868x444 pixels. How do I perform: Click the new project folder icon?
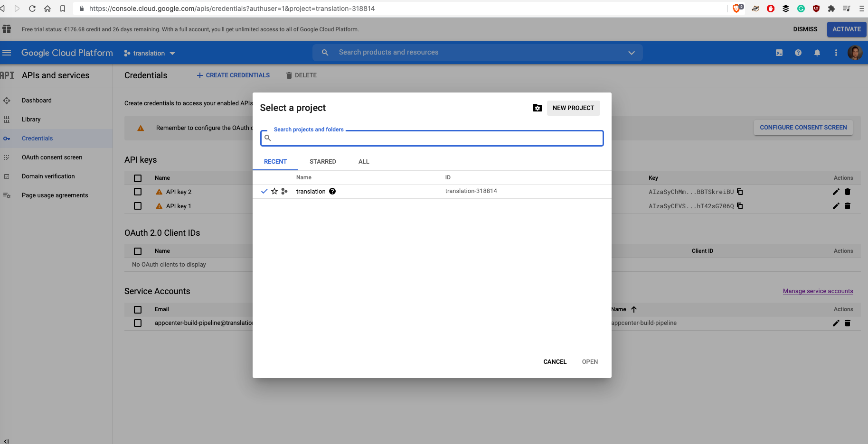coord(538,108)
